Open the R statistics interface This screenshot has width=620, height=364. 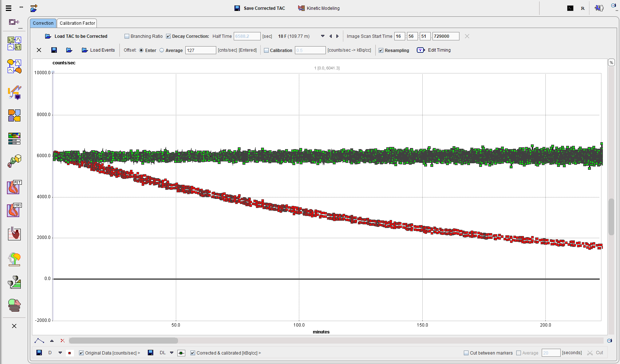pos(583,8)
